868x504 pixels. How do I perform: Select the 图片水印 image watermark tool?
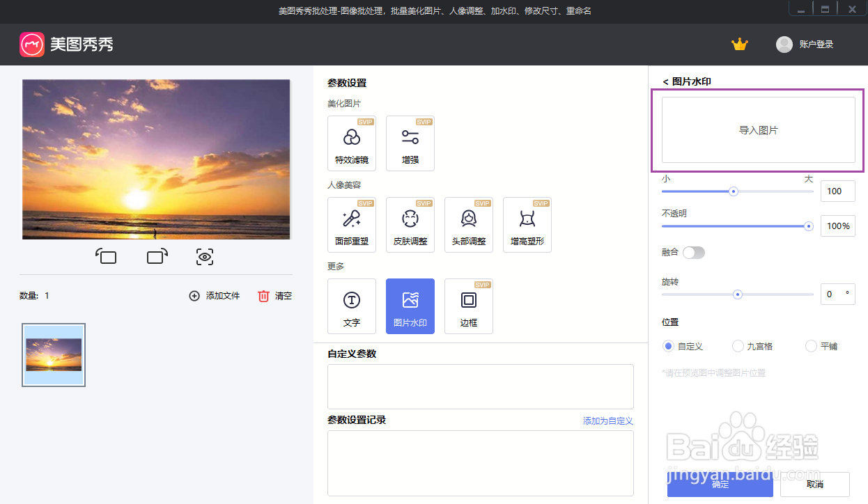click(x=410, y=306)
